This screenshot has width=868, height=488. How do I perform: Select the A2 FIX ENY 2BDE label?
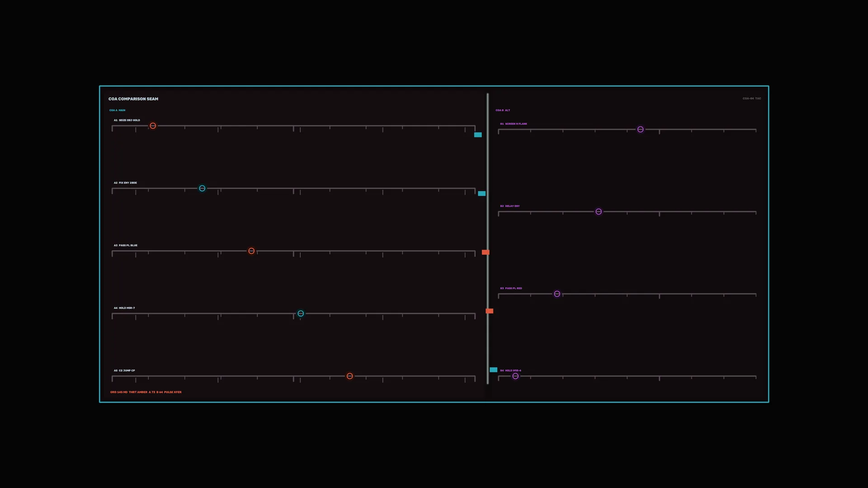(x=125, y=183)
